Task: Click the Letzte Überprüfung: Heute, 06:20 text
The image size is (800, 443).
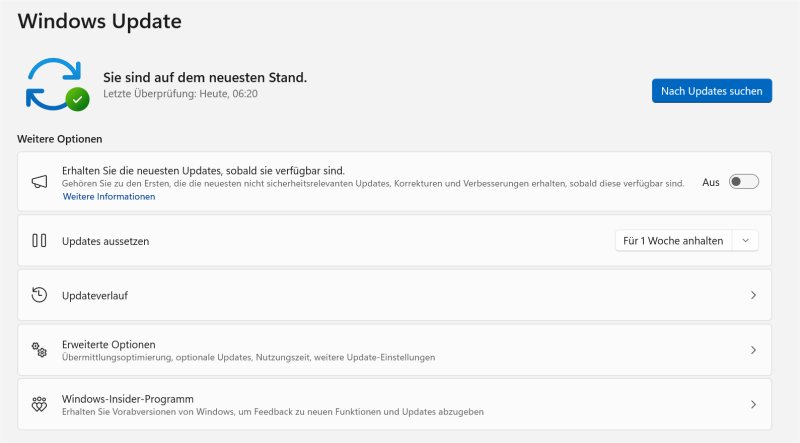Action: click(x=180, y=94)
